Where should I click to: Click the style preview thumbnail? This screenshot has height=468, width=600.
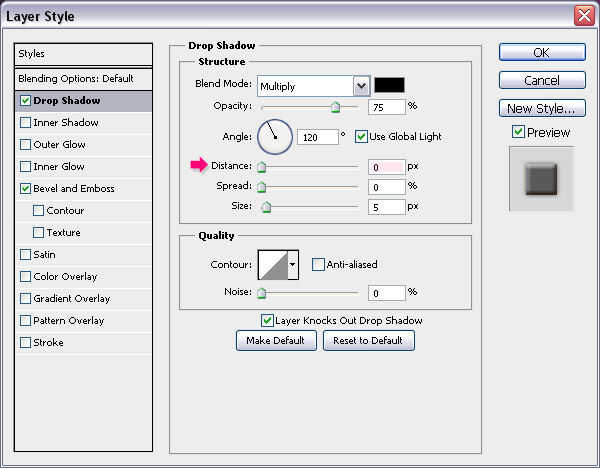(x=541, y=179)
